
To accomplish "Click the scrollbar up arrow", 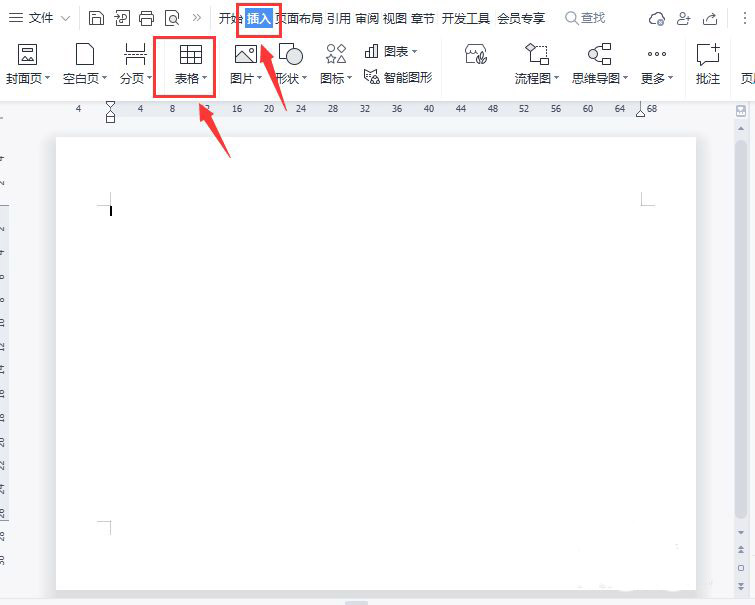I will click(x=741, y=129).
